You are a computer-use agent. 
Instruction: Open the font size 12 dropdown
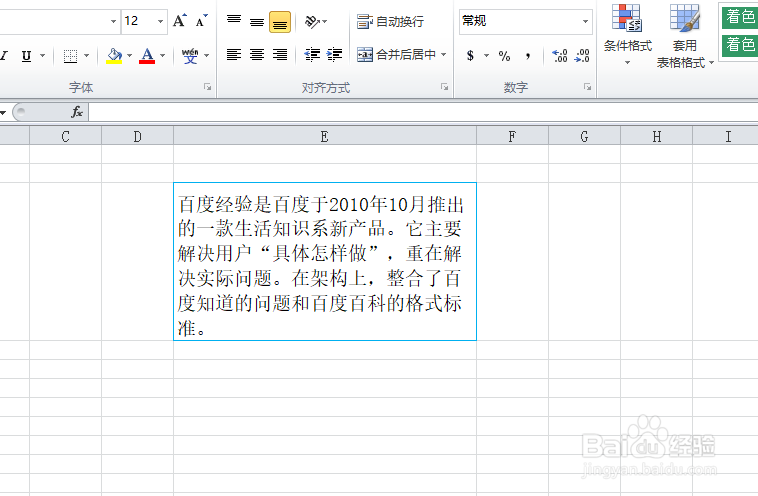point(160,21)
